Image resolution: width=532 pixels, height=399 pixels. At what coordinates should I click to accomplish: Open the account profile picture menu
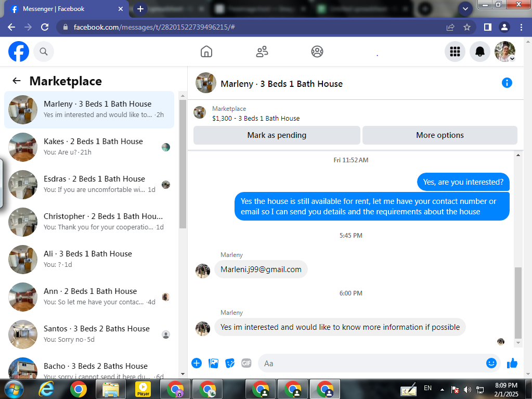click(505, 52)
